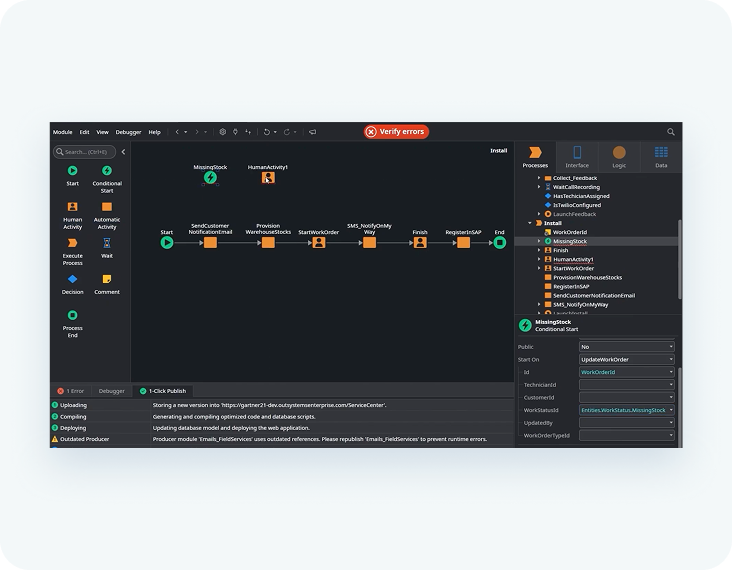Click the Toolbox search input field
The image size is (732, 570).
85,152
